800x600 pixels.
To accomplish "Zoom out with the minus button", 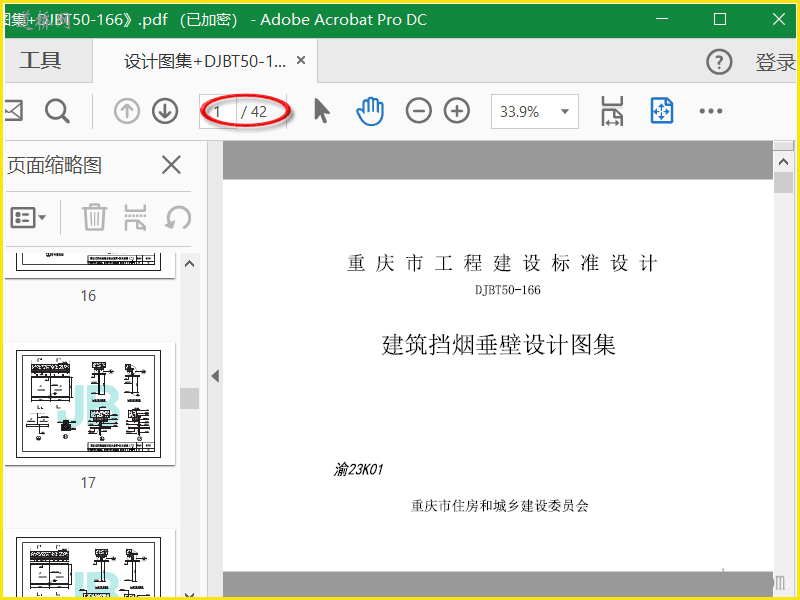I will [x=418, y=111].
